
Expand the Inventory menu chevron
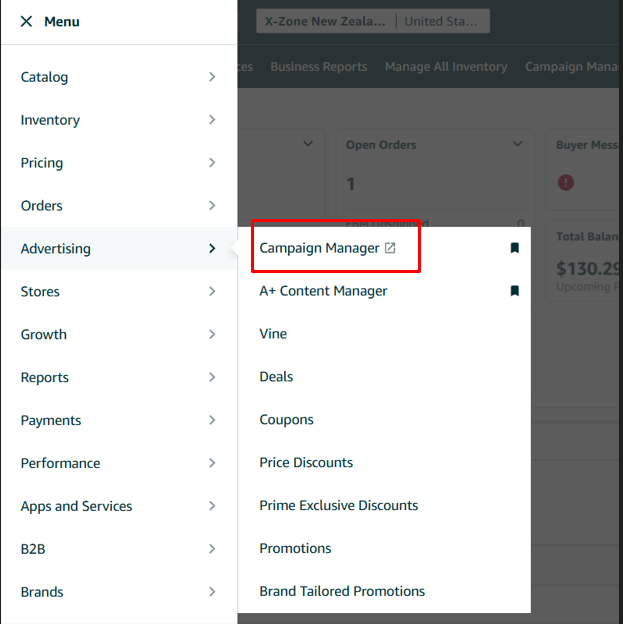pyautogui.click(x=212, y=120)
